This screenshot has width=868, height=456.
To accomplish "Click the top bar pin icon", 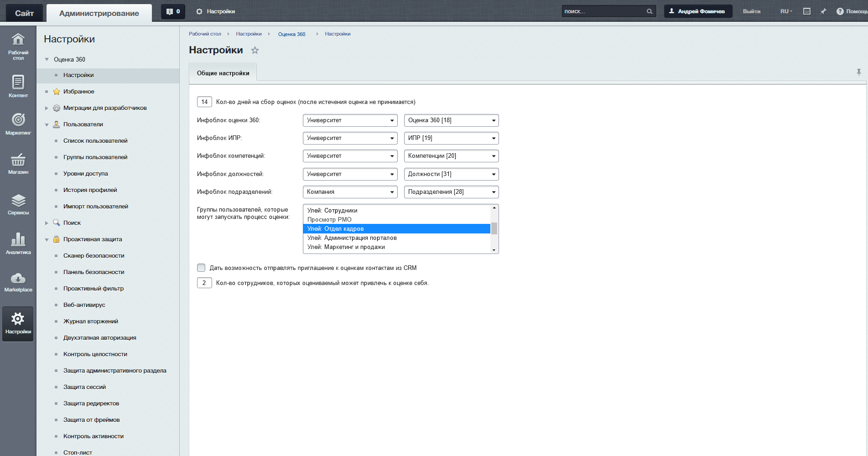I will click(x=823, y=11).
